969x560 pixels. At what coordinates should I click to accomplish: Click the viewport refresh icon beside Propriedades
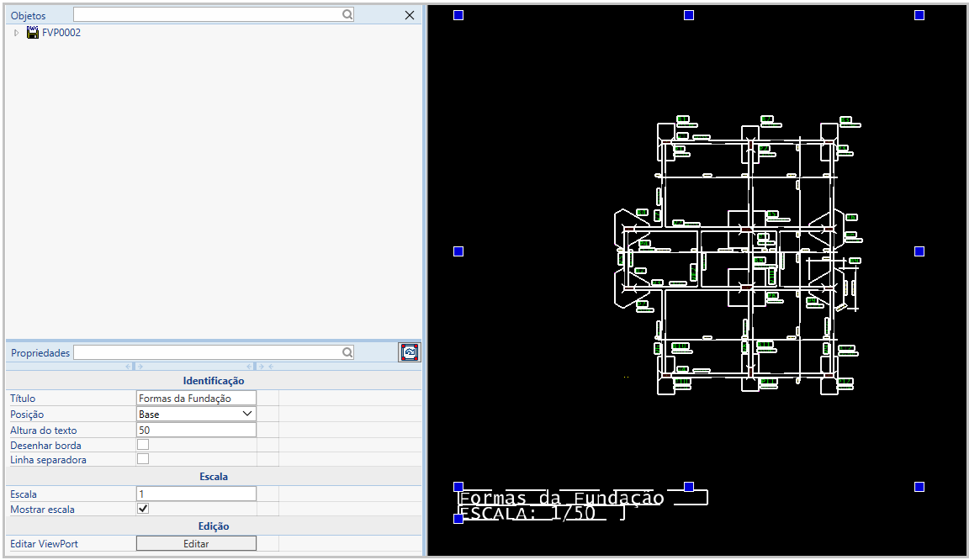(409, 352)
